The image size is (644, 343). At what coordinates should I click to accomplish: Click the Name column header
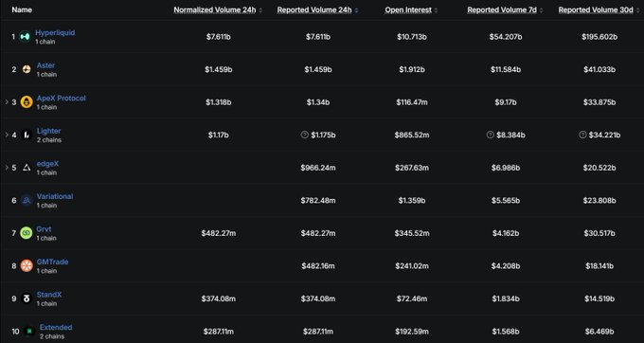click(x=22, y=9)
